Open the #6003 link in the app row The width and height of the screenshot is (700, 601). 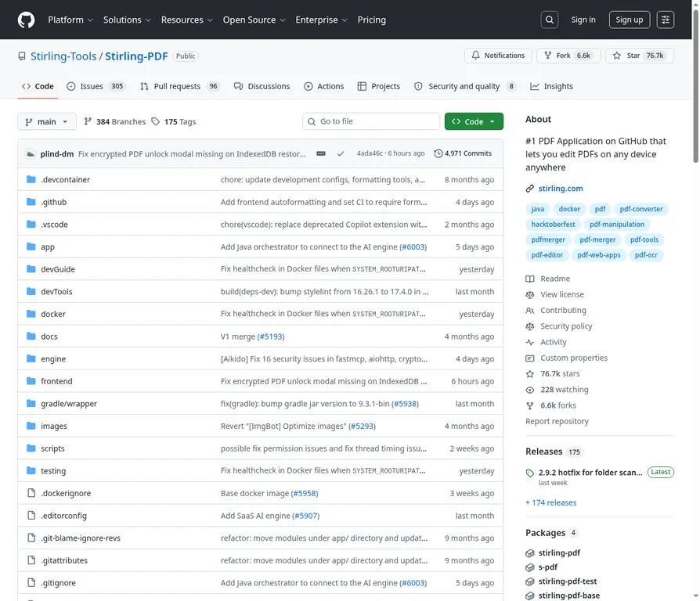point(413,247)
